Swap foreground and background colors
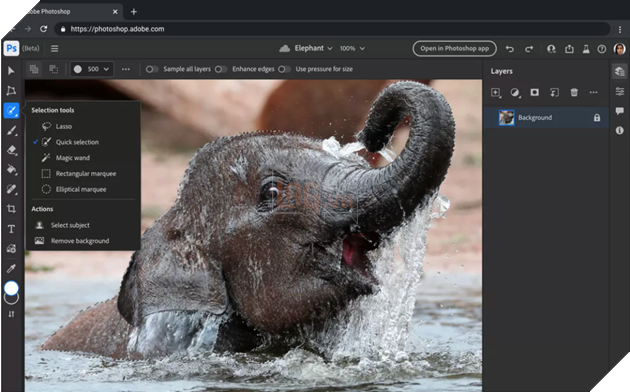Image resolution: width=630 pixels, height=392 pixels. [x=11, y=314]
